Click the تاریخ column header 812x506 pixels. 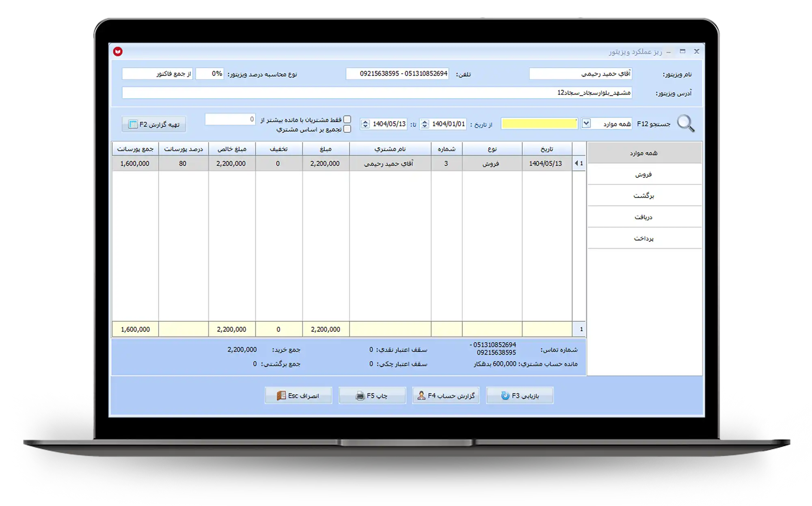point(547,149)
